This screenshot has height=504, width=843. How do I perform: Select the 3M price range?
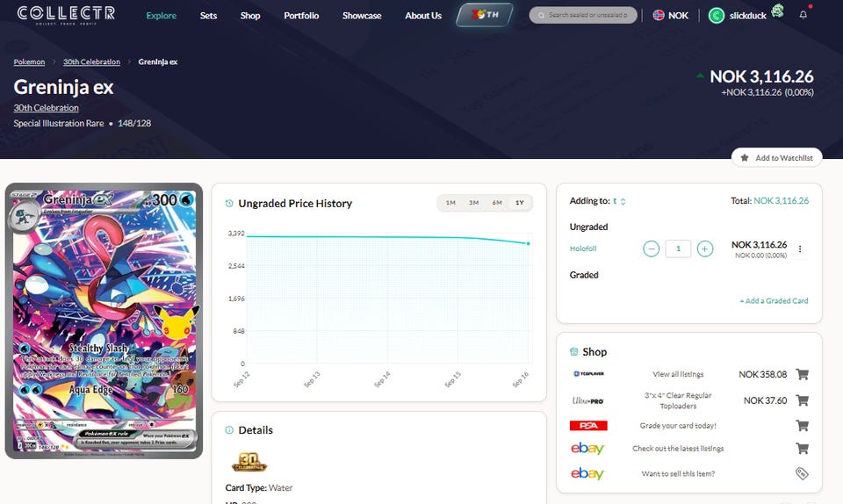(473, 203)
